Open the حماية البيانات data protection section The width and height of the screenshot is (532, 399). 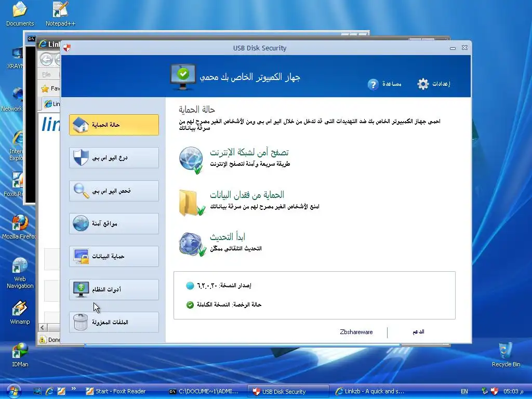tap(114, 257)
